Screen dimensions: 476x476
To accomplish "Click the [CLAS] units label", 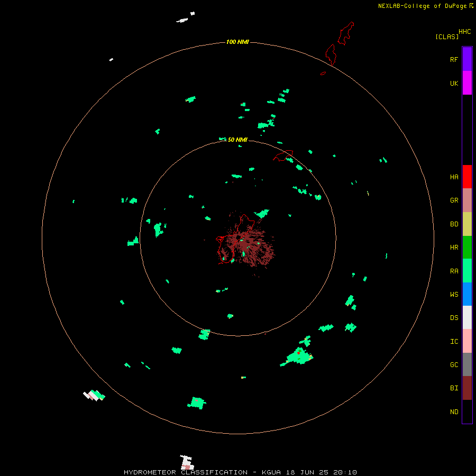I will pyautogui.click(x=447, y=36).
